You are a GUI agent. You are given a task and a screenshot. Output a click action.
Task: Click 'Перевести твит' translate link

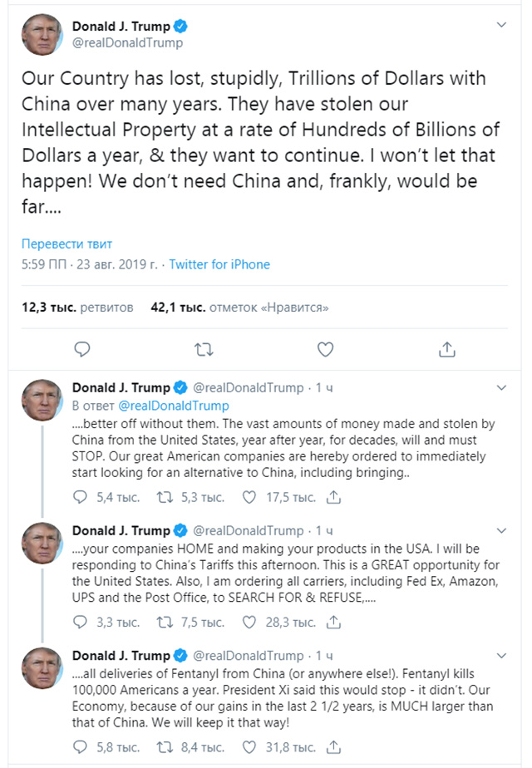coord(66,244)
